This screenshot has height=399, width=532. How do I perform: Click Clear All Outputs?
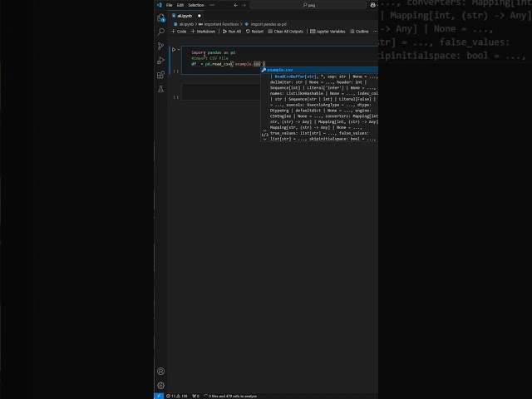click(286, 32)
